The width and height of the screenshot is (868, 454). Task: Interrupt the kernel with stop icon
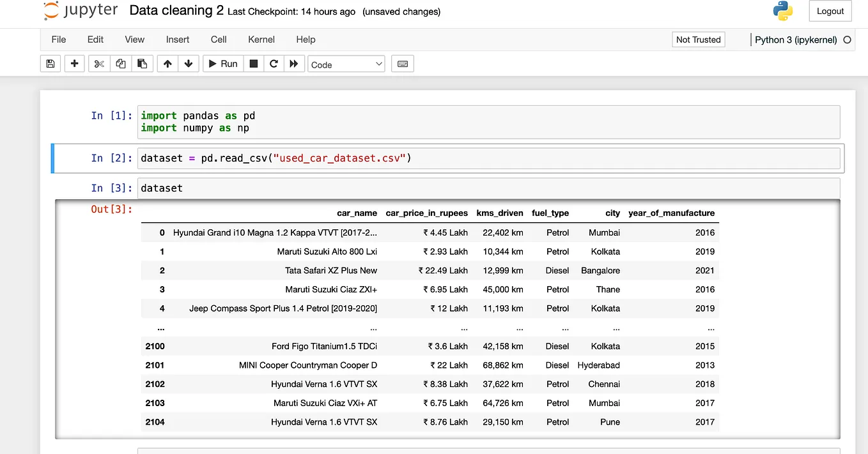(253, 63)
